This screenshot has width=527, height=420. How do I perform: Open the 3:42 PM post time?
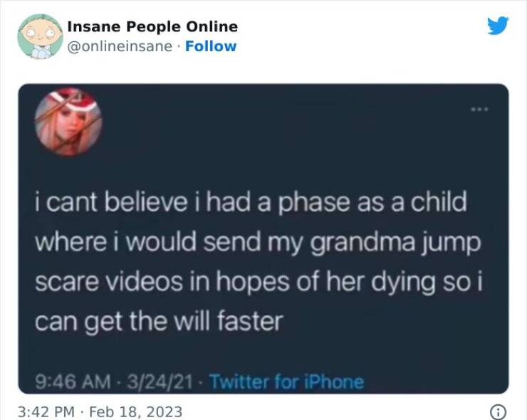(x=46, y=411)
